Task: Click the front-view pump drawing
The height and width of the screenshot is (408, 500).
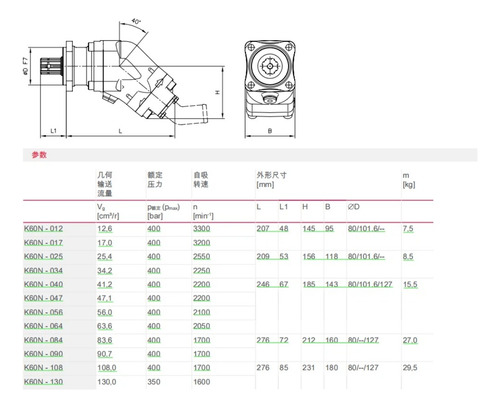Action: [270, 88]
